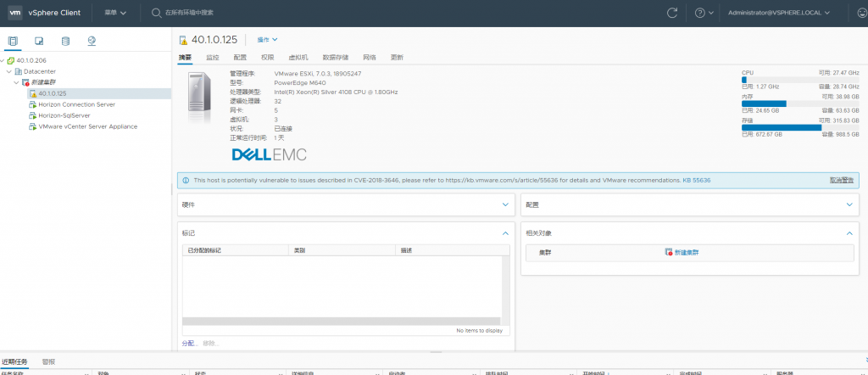Collapse the Datacenter tree node

pyautogui.click(x=9, y=71)
